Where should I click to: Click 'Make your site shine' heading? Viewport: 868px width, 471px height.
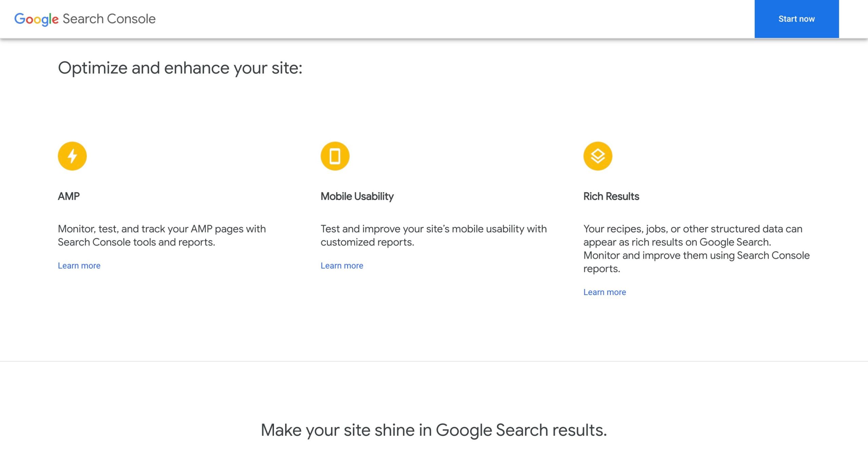click(x=434, y=430)
